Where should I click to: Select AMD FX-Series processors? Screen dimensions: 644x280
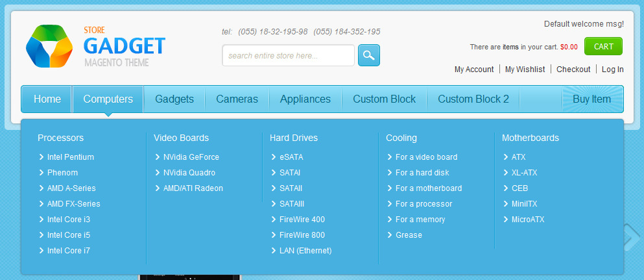coord(73,204)
